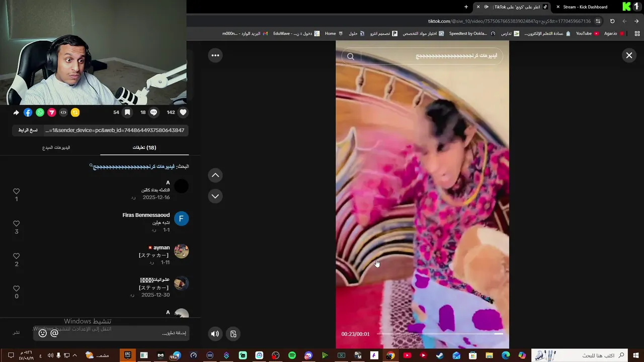Open Microsoft Edge from the taskbar
644x362 pixels.
coord(506,355)
